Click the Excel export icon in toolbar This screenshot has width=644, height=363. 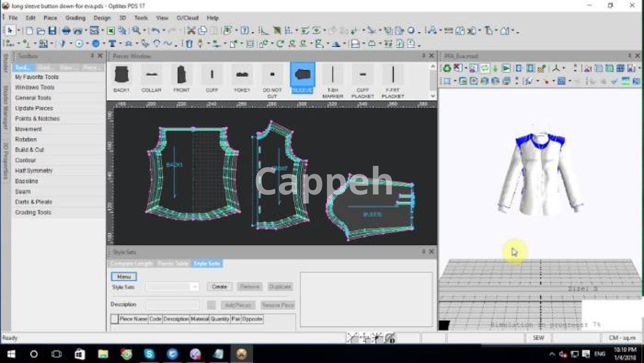coord(111,31)
